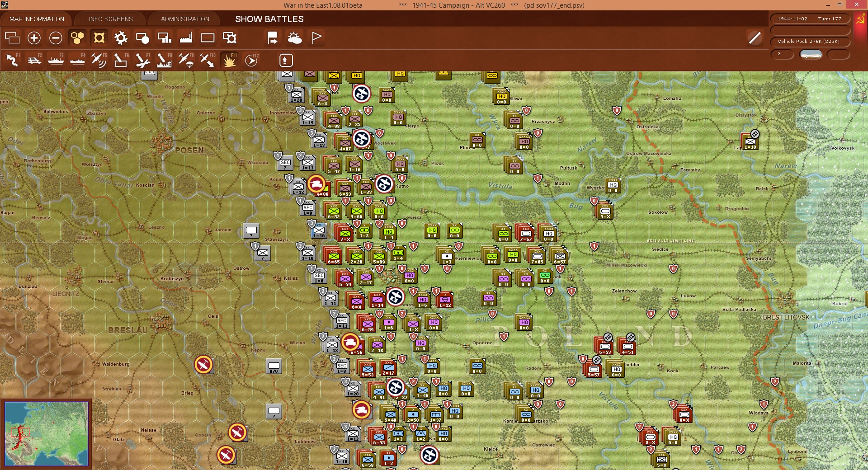Click the gear-shaped toolbar icon
This screenshot has width=868, height=470.
[121, 38]
